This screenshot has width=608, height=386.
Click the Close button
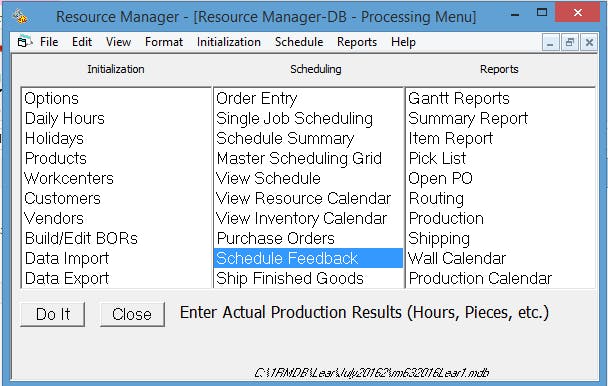point(132,314)
